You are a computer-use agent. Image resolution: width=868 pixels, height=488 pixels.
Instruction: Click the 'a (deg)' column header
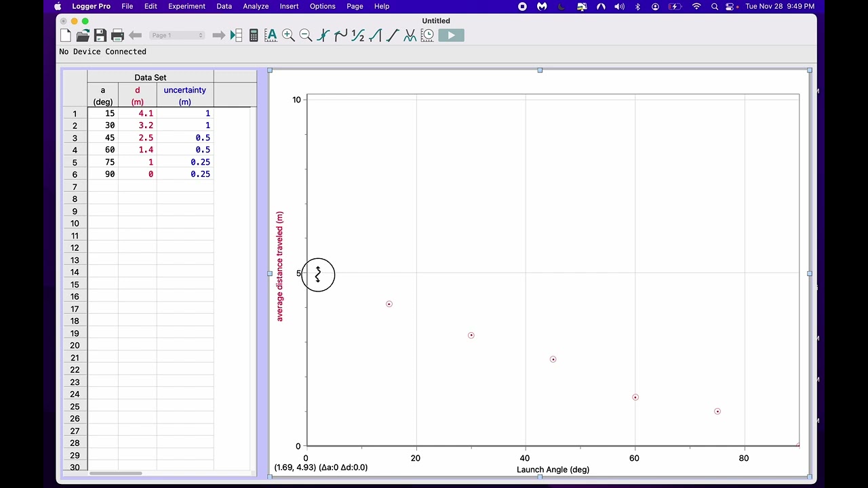point(103,96)
